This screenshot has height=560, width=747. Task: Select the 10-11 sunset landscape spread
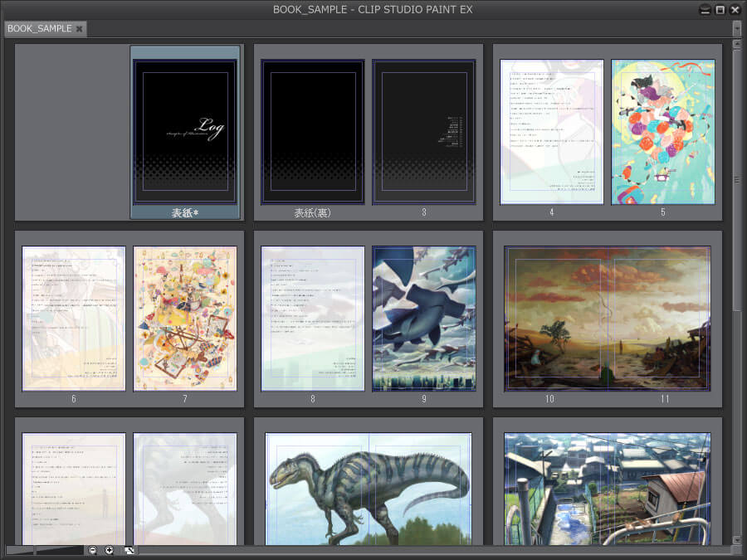(x=608, y=318)
